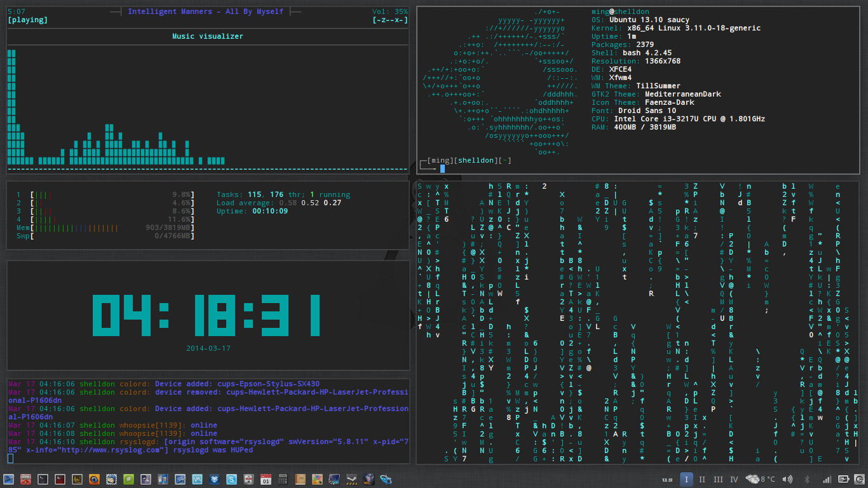
Task: Click the 04:16:07 'whoopsie[1139]: online' log line
Action: pyautogui.click(x=112, y=425)
